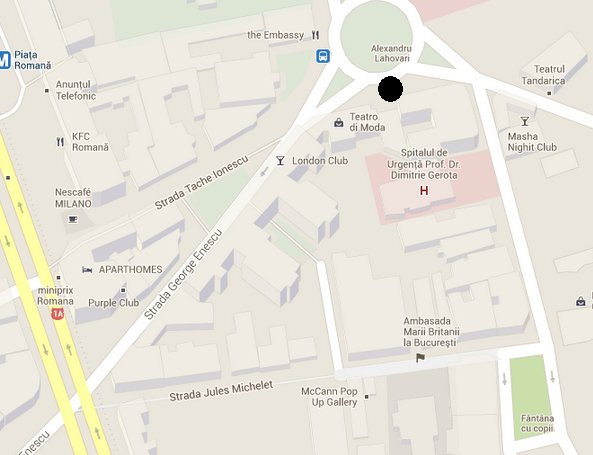This screenshot has height=455, width=593.
Task: Open the Ambasada Marii Britanii flag marker
Action: (420, 357)
